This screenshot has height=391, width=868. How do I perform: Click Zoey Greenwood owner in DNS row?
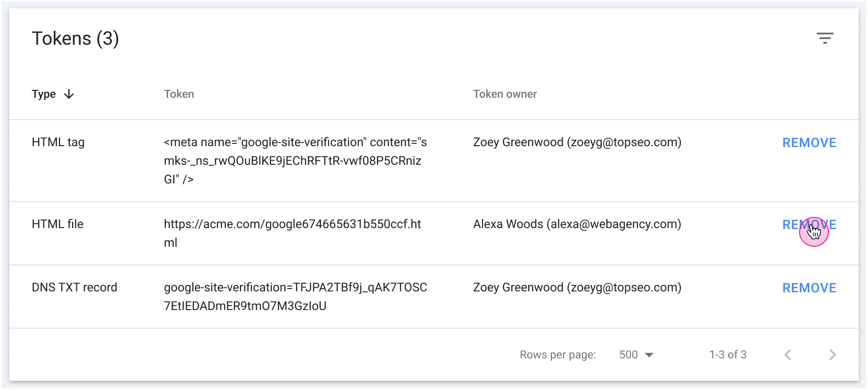point(577,288)
